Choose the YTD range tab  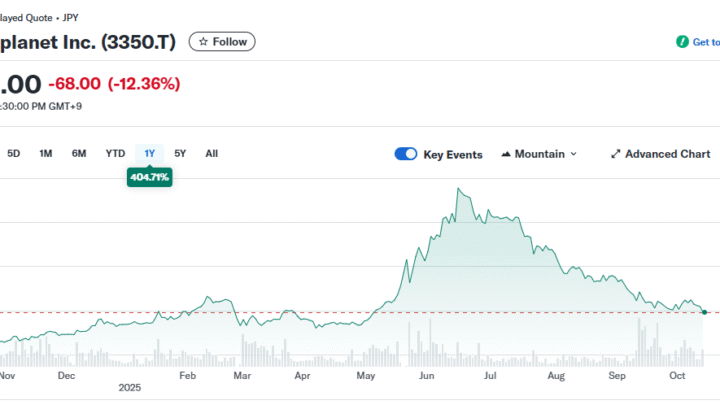click(x=115, y=153)
